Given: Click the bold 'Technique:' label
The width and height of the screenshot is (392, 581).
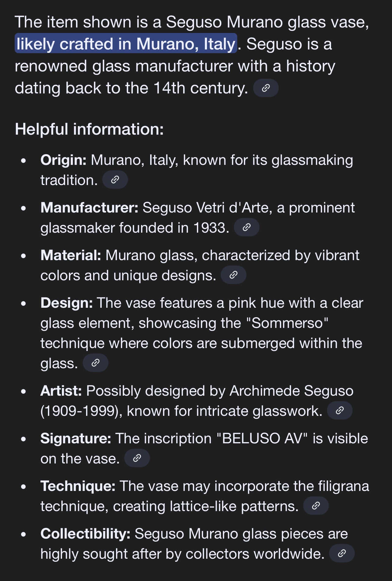Looking at the screenshot, I should [x=78, y=486].
